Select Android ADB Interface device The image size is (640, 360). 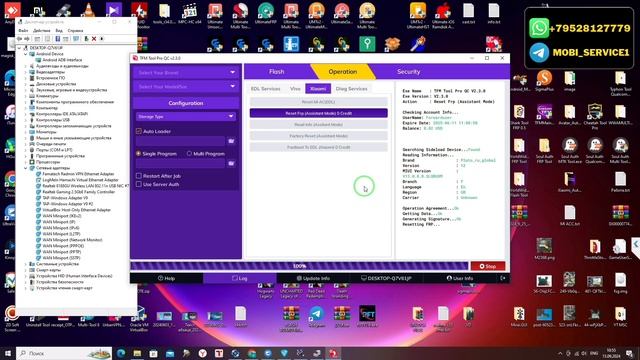coord(62,60)
